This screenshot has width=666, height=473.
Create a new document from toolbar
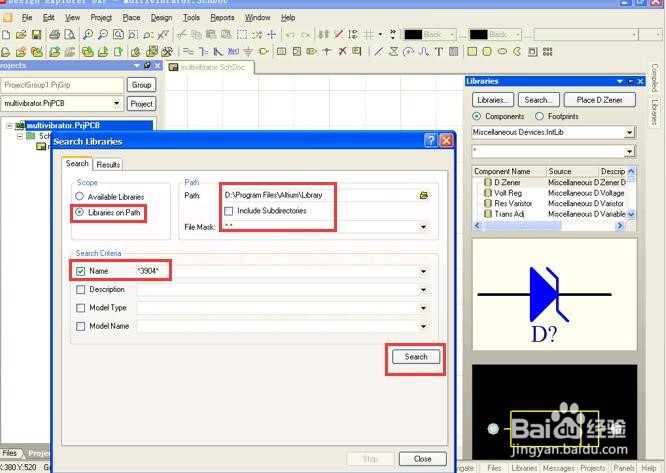click(6, 34)
